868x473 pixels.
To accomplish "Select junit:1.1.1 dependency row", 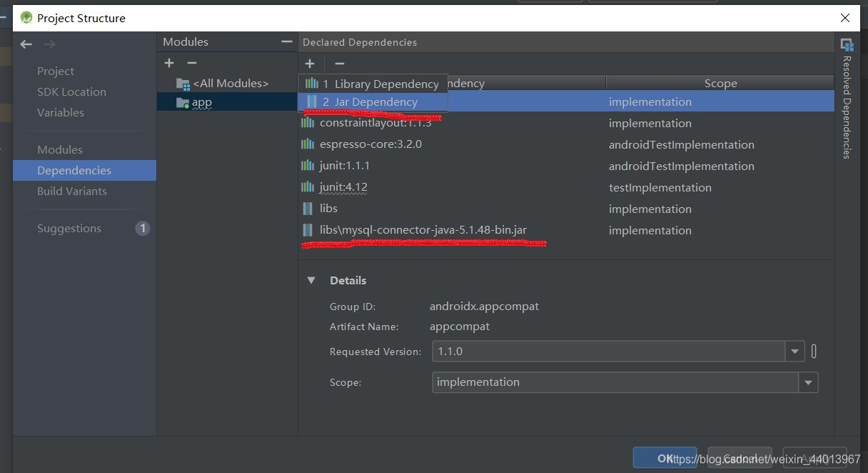I will (566, 166).
